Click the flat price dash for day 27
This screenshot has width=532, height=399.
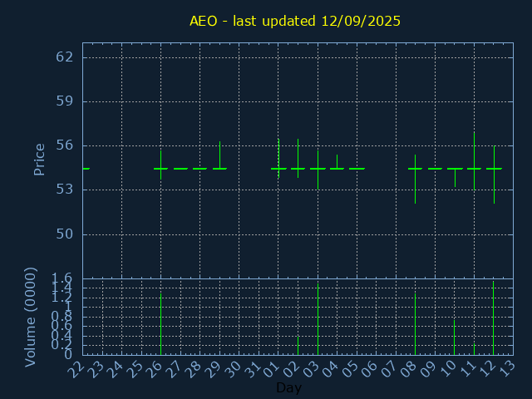180,169
